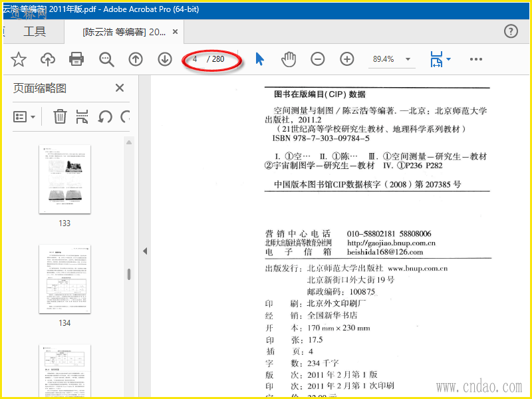The height and width of the screenshot is (399, 532).
Task: Open the thumbnail options menu
Action: (x=24, y=117)
